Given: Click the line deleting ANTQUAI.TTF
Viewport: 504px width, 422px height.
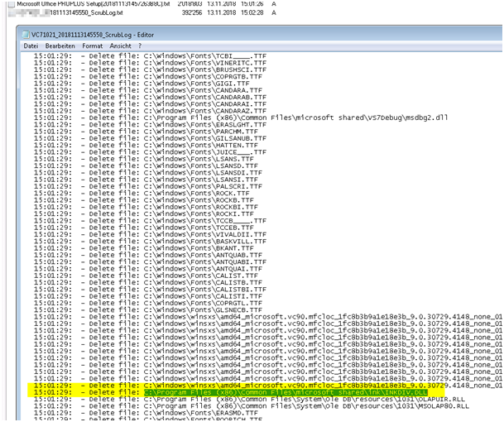Looking at the screenshot, I should pyautogui.click(x=148, y=269).
